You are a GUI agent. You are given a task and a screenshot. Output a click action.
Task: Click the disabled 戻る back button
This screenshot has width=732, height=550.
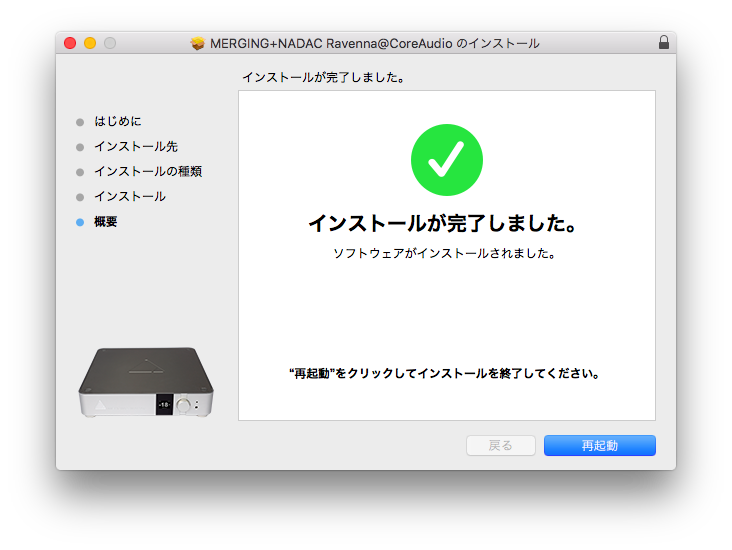point(500,445)
